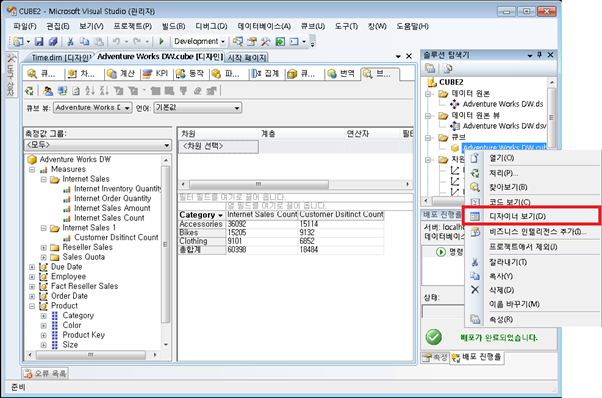Switch to the 속성 bottom tab
This screenshot has width=602, height=398.
pos(435,357)
